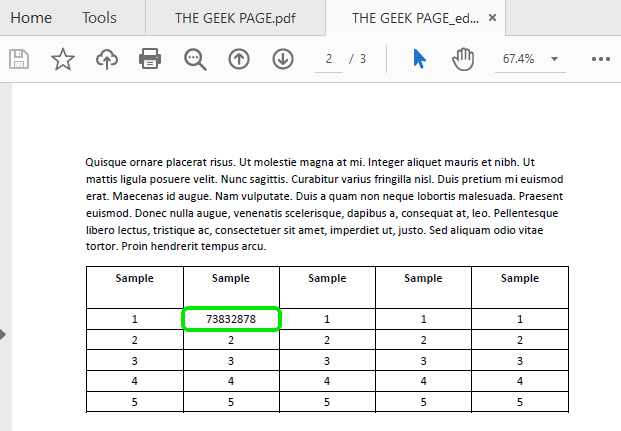The height and width of the screenshot is (431, 621).
Task: Go to the previous page with the up arrow
Action: 239,59
